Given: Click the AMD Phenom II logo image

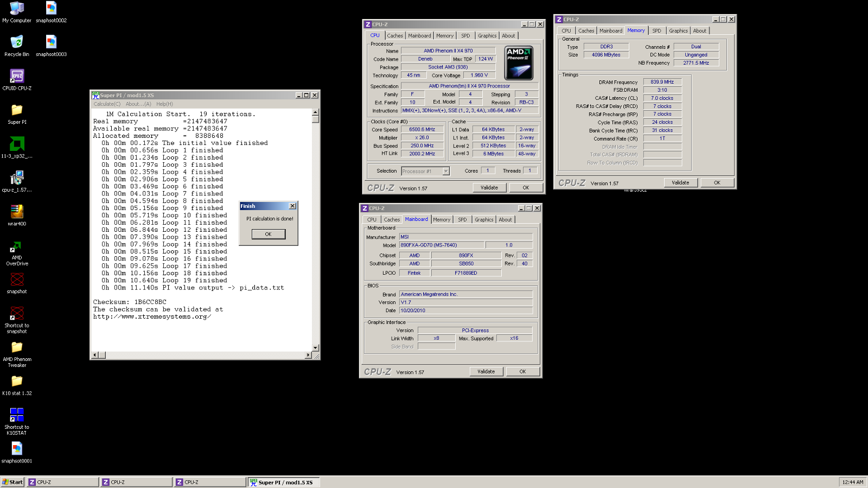Looking at the screenshot, I should (519, 63).
